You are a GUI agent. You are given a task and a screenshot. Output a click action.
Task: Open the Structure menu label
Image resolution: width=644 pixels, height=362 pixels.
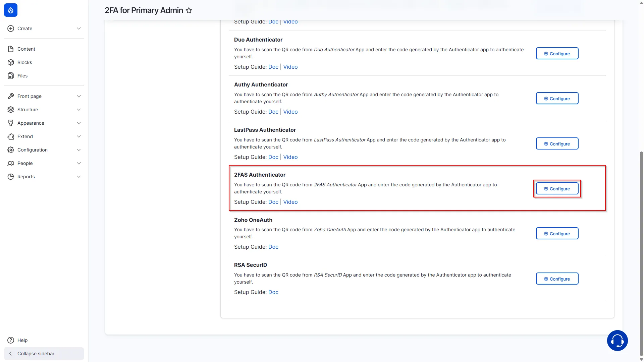[28, 110]
